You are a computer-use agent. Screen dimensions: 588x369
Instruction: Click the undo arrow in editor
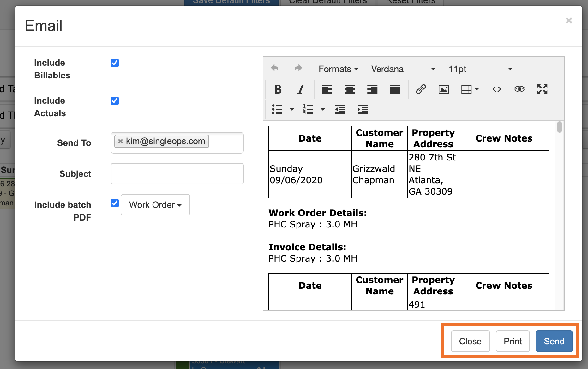[x=275, y=69]
